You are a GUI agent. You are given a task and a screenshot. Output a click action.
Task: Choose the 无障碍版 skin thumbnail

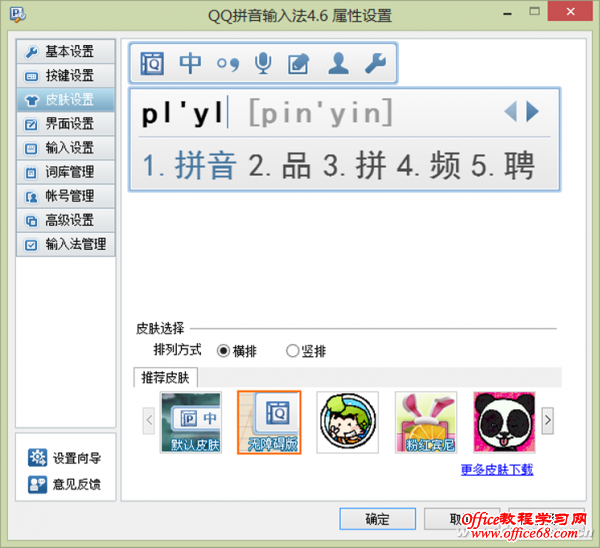pyautogui.click(x=269, y=422)
